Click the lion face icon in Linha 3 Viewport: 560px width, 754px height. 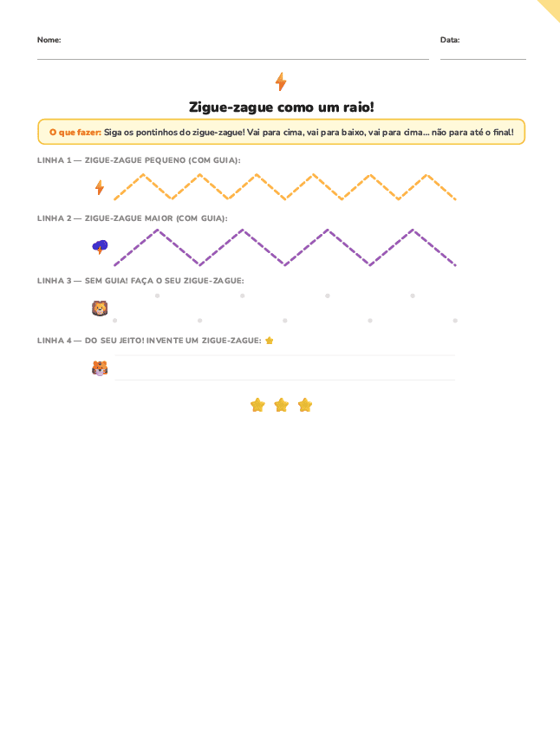tap(100, 309)
